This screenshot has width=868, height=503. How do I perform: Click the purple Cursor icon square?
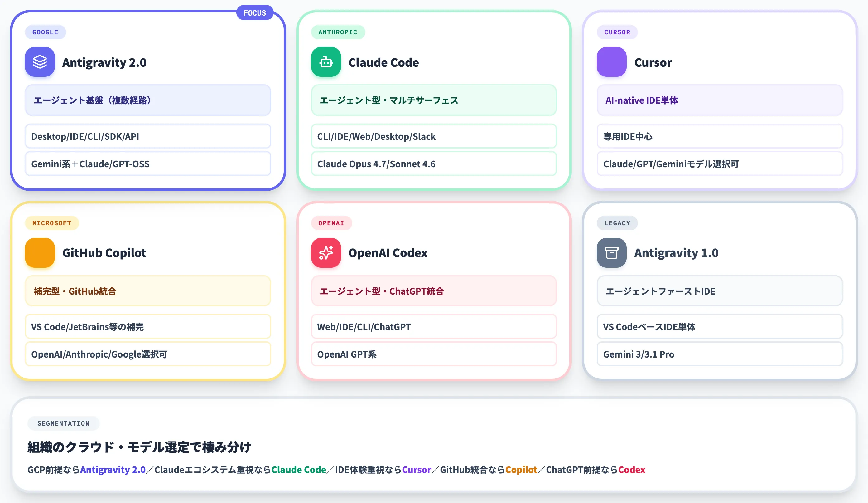612,62
